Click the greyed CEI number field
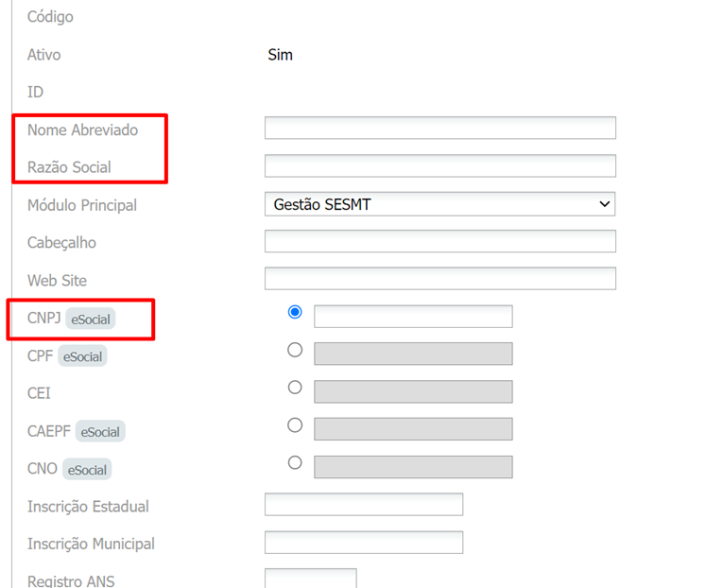The width and height of the screenshot is (706, 588). click(413, 391)
